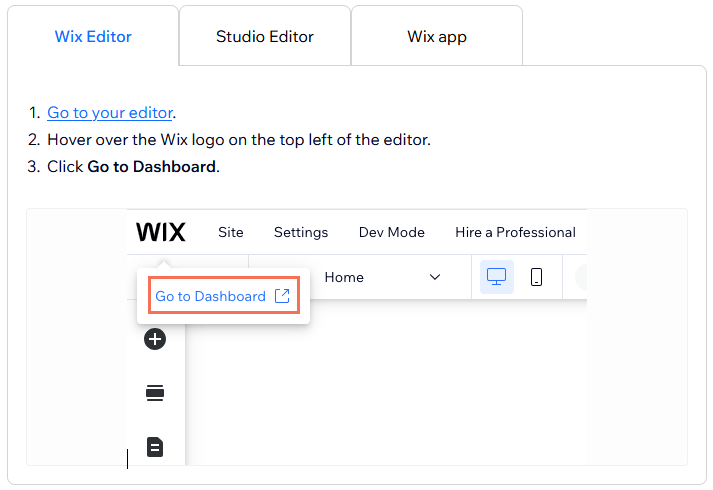The image size is (713, 490).
Task: Open the Settings menu
Action: coord(301,232)
